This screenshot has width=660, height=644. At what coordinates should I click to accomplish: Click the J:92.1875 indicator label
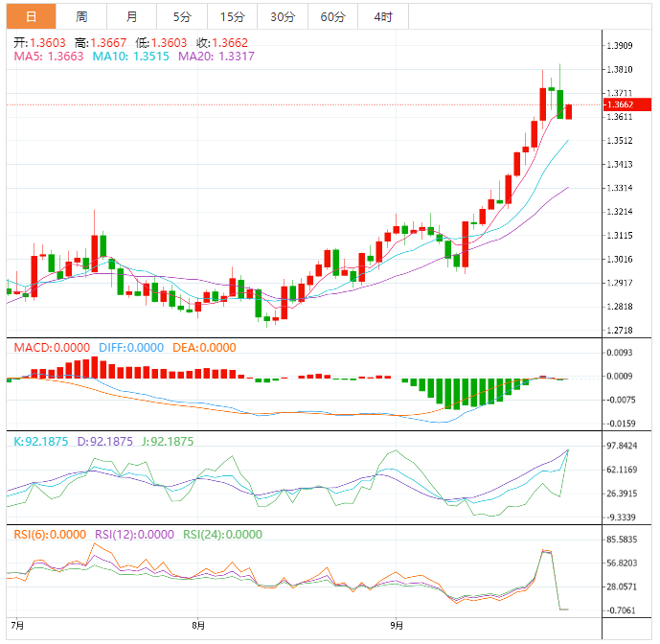pyautogui.click(x=168, y=442)
